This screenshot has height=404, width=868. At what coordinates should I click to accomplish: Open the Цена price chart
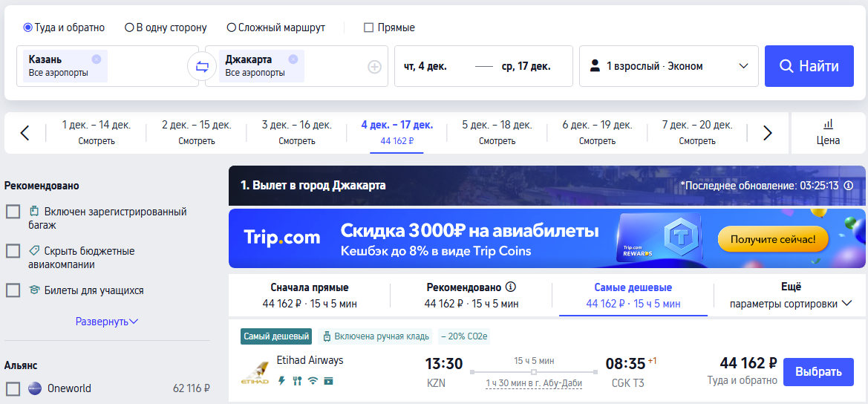point(828,132)
